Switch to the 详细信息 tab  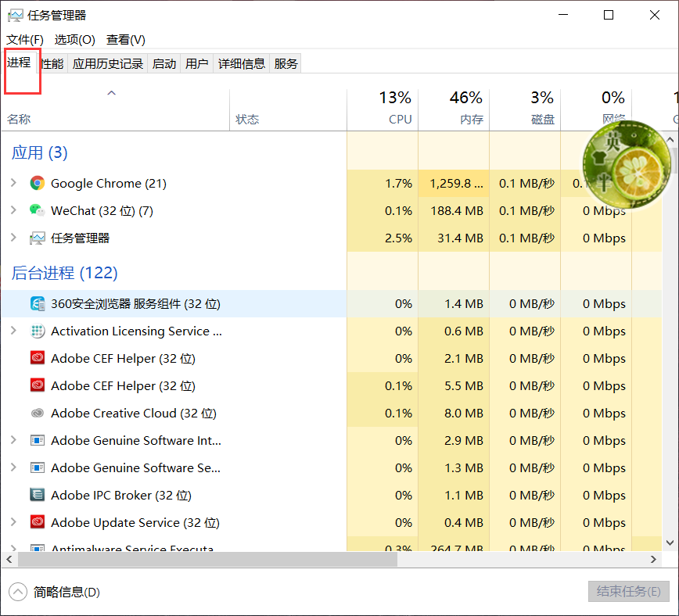(241, 63)
